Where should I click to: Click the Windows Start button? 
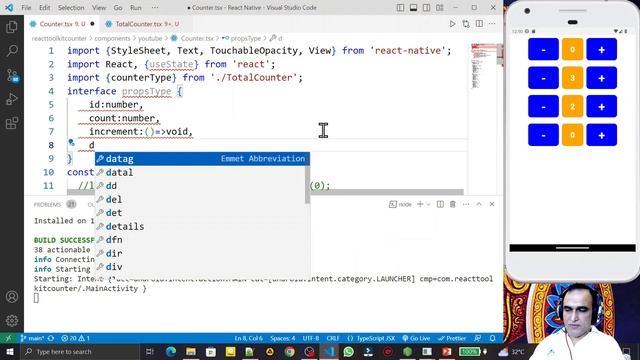[x=9, y=351]
